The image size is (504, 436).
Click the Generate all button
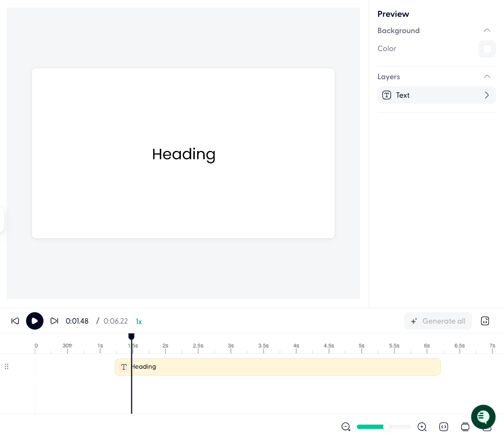(x=438, y=321)
